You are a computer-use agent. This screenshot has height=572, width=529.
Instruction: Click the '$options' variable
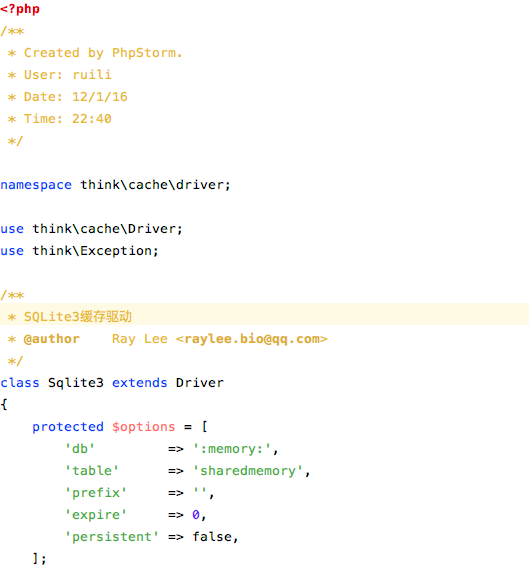(x=144, y=427)
